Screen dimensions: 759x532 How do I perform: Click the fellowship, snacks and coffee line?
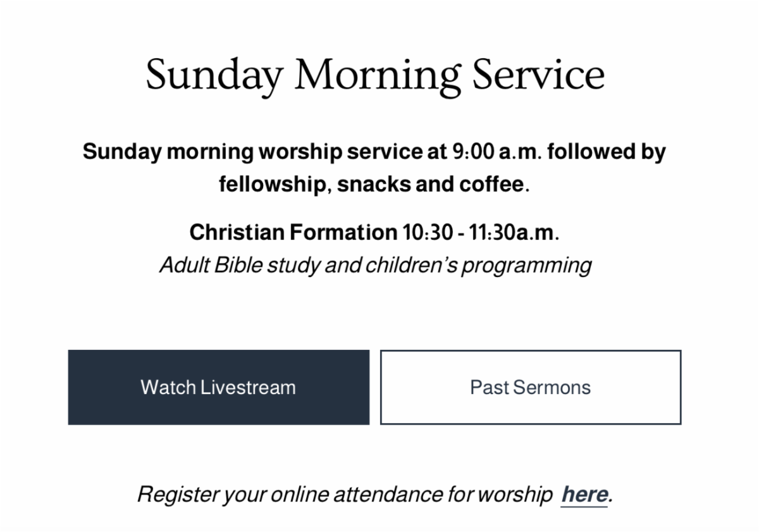click(x=374, y=185)
